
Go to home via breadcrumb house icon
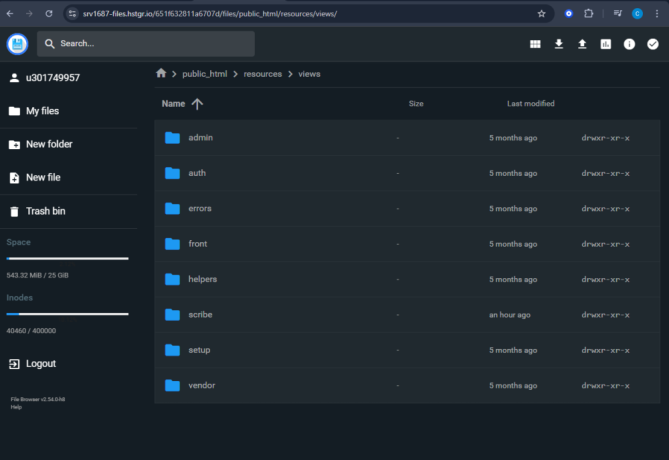click(161, 74)
